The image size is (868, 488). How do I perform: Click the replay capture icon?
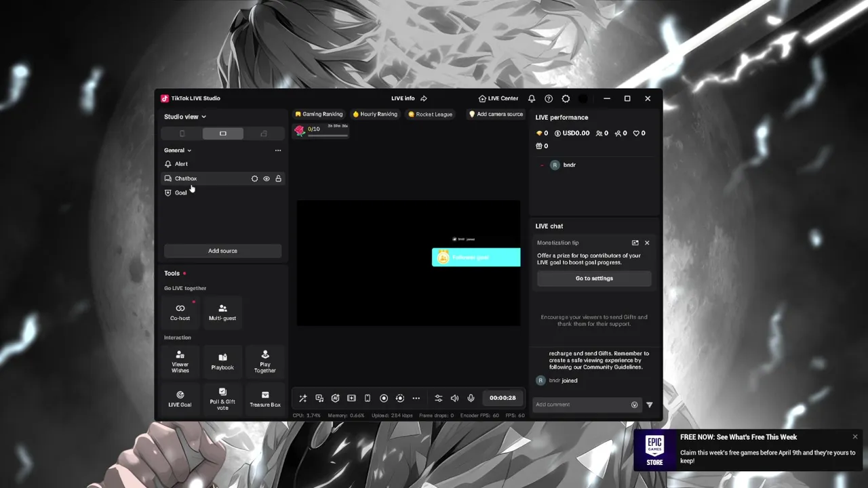(x=400, y=398)
